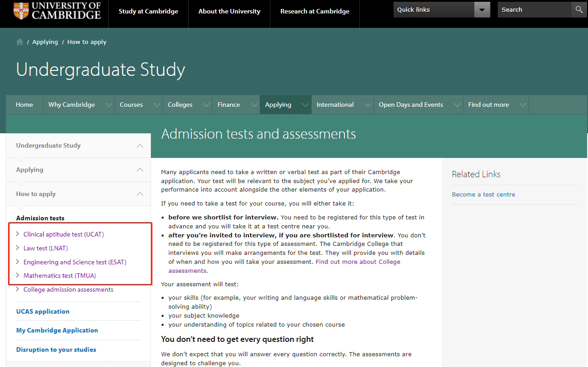Select the Courses nav item
588x367 pixels.
[131, 105]
